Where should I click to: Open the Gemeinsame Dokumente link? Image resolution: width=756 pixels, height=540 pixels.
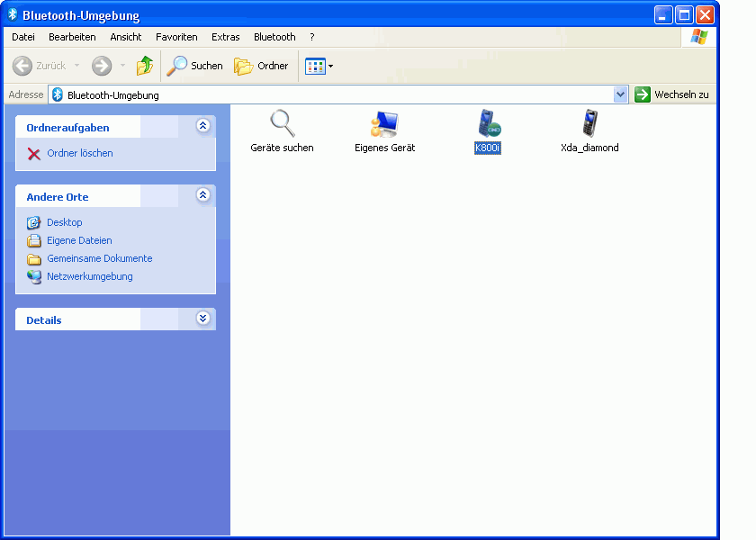click(99, 258)
